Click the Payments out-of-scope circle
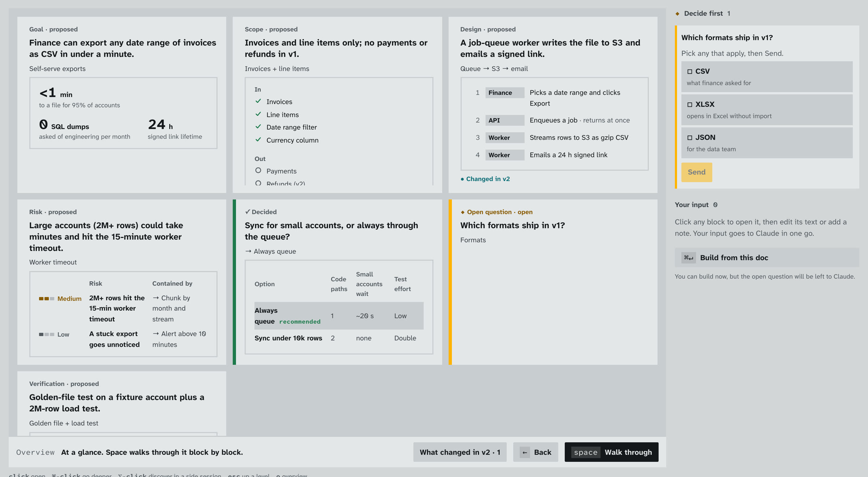Screen dimensions: 868x477 pyautogui.click(x=258, y=170)
